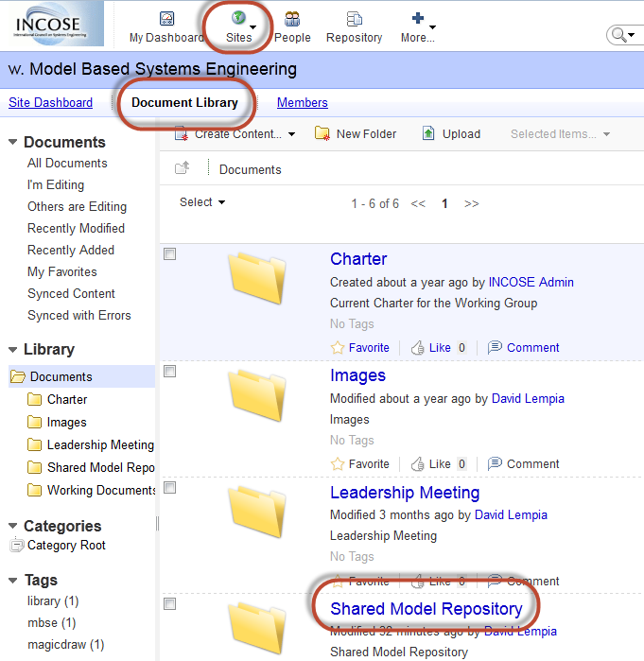Screen dimensions: 644x661
Task: Open the Charter folder title link
Action: click(x=358, y=259)
